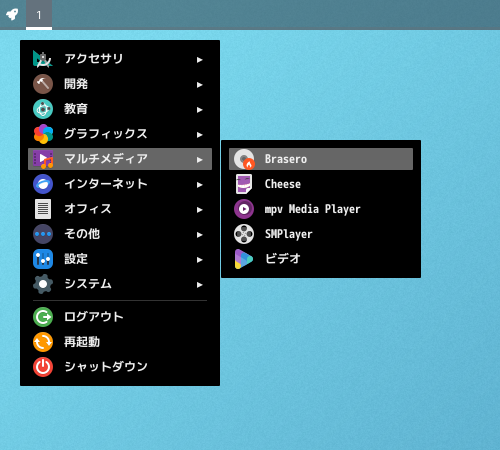Select workspace 1 in the top panel
This screenshot has width=500, height=450.
pos(39,15)
